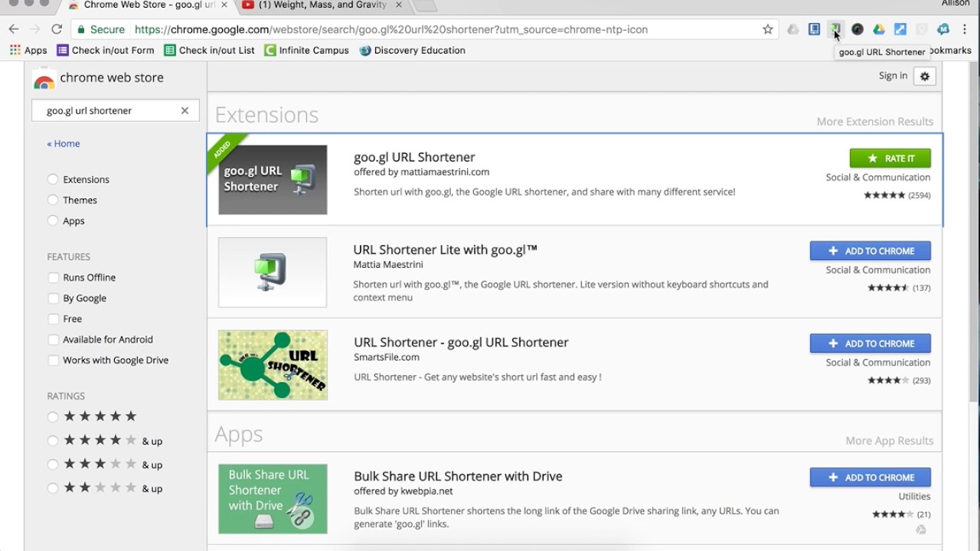Select four stars & up rating
This screenshot has width=980, height=551.
click(x=53, y=441)
